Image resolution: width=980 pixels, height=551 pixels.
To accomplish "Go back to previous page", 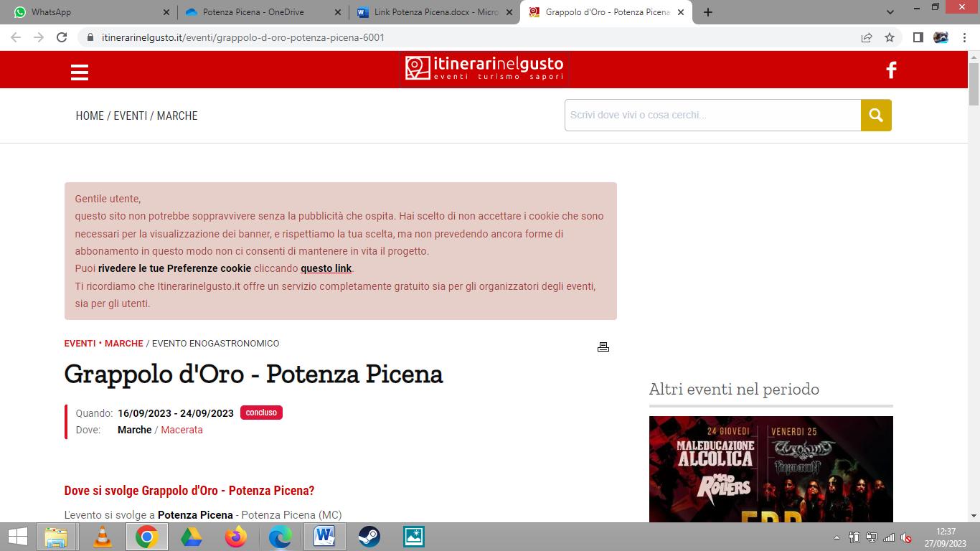I will [x=16, y=37].
